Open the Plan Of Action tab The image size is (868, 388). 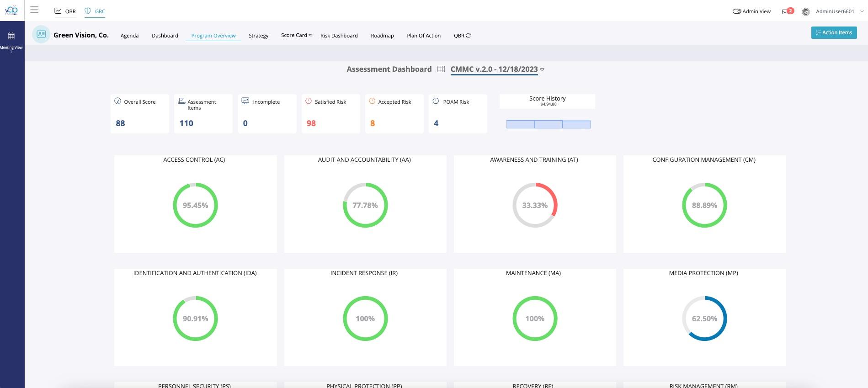tap(424, 36)
